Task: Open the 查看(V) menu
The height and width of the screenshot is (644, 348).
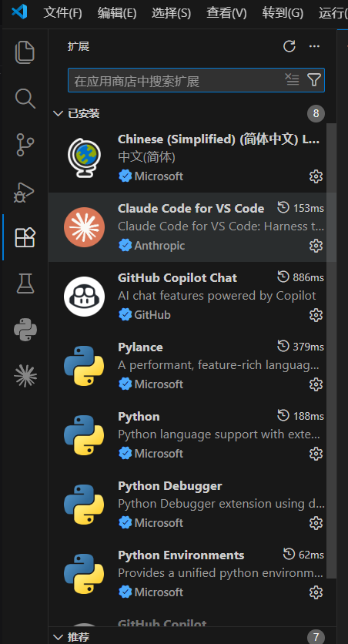Action: tap(226, 13)
